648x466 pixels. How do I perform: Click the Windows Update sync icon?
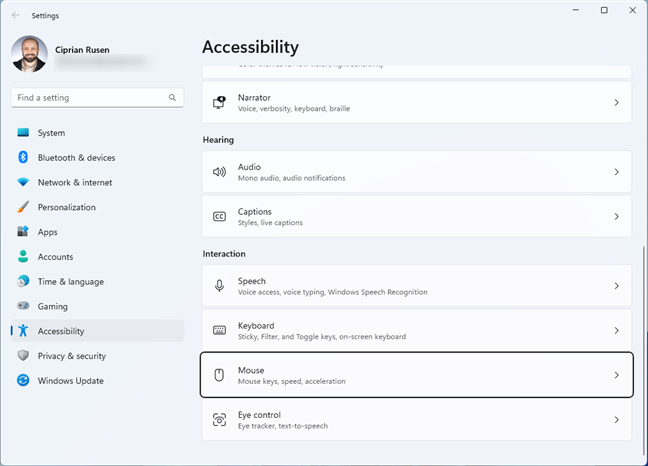coord(23,380)
